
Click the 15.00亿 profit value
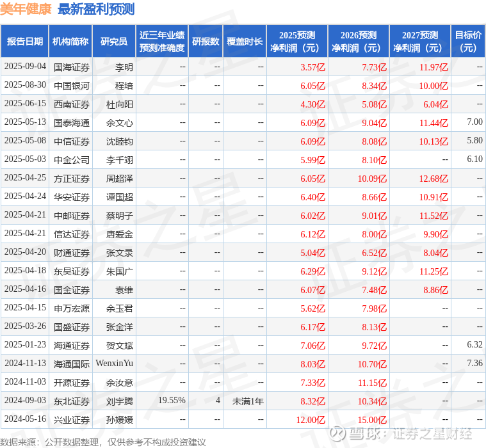pos(372,420)
